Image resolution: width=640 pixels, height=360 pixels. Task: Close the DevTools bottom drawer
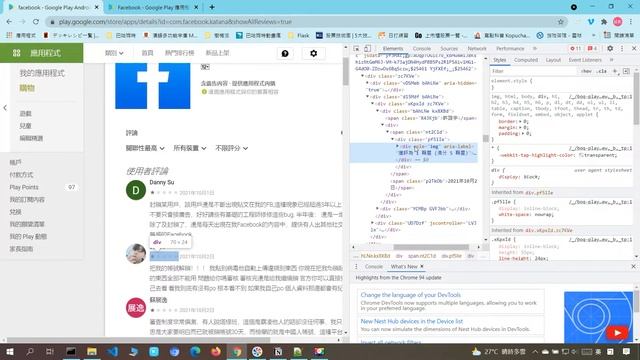[633, 267]
